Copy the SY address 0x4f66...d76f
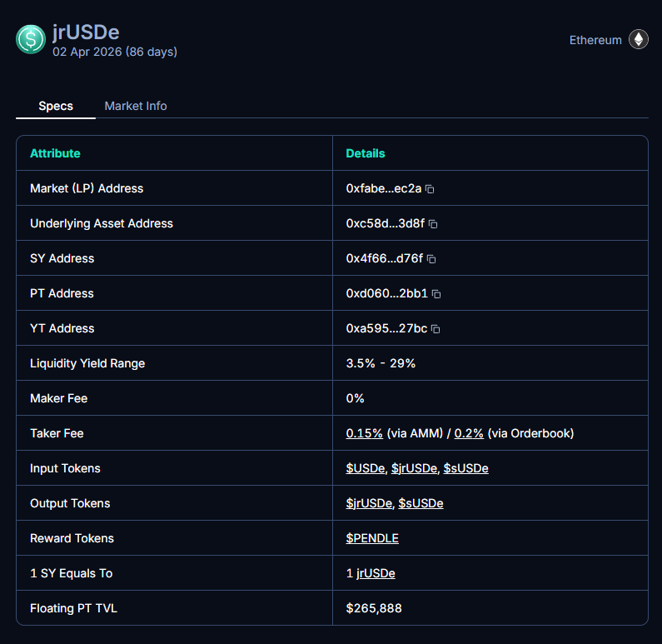Image resolution: width=662 pixels, height=644 pixels. coord(431,259)
